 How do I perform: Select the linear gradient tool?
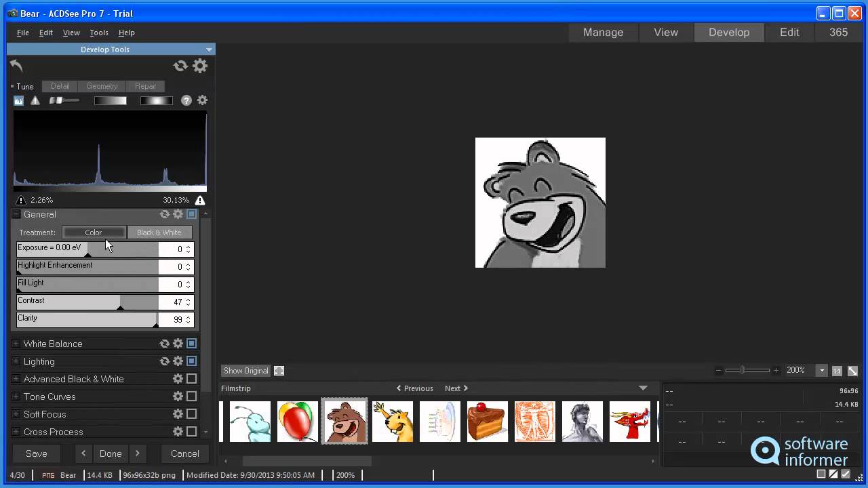pos(110,100)
